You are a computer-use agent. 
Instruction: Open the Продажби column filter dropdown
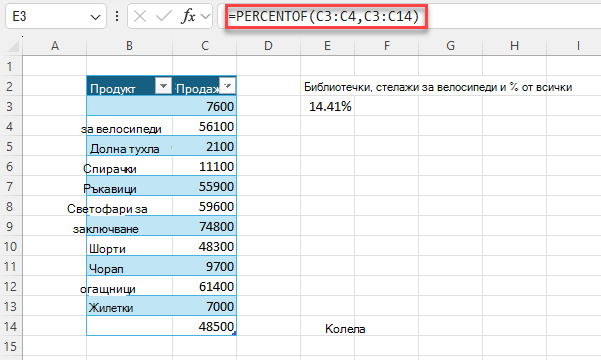[x=227, y=85]
